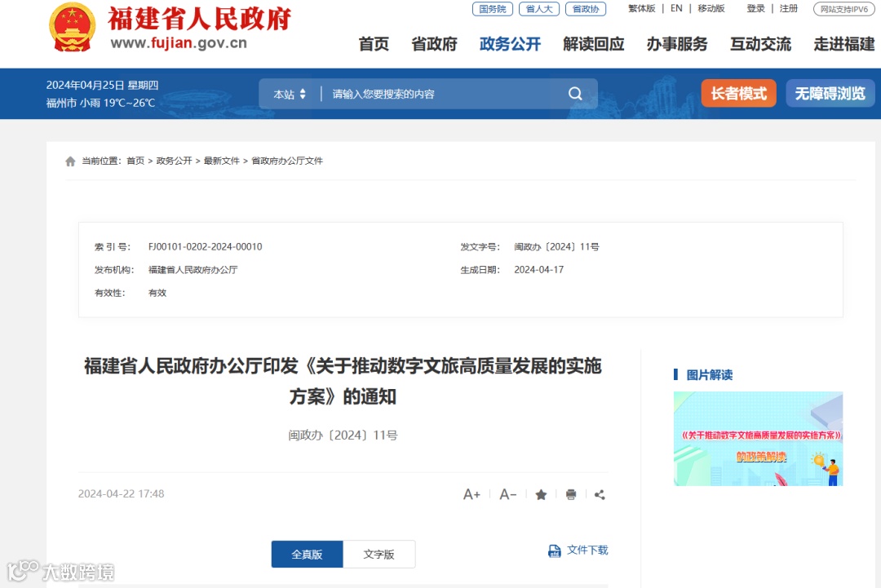Image resolution: width=881 pixels, height=588 pixels.
Task: Click the 登录 link
Action: 755,8
